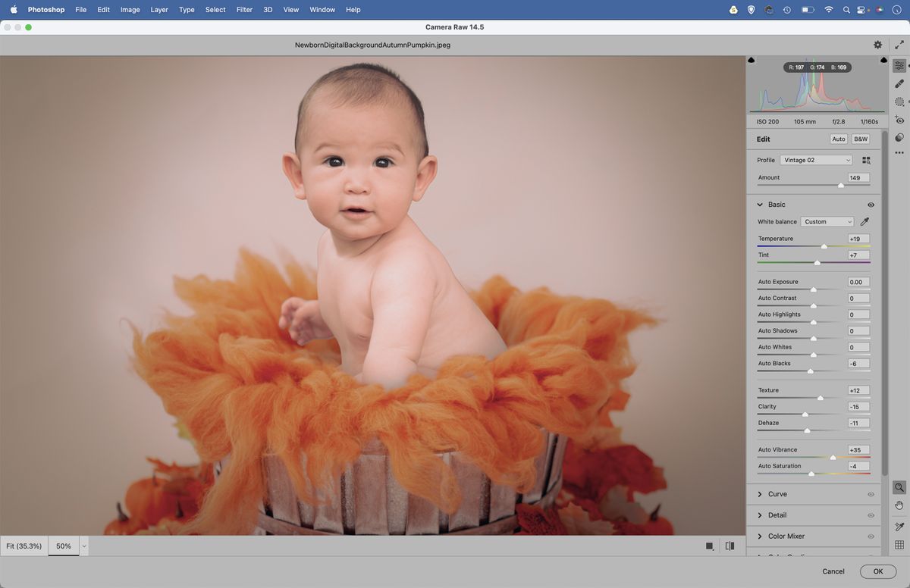Screen dimensions: 910x588
Task: Open the Help menu
Action: pyautogui.click(x=353, y=10)
